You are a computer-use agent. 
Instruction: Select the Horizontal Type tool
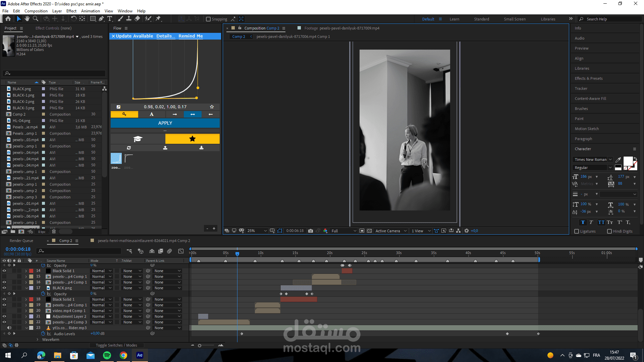click(x=110, y=19)
